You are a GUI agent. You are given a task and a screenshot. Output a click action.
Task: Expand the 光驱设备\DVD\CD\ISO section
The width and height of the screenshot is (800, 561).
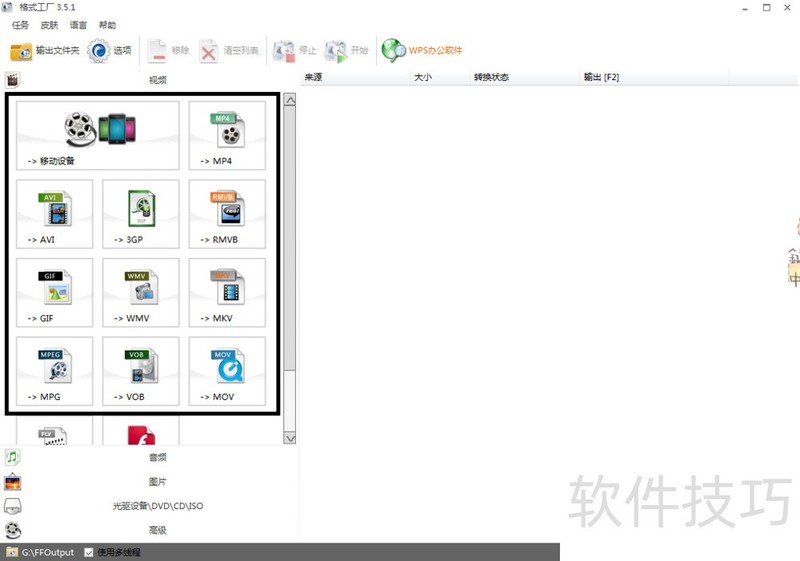(x=158, y=506)
